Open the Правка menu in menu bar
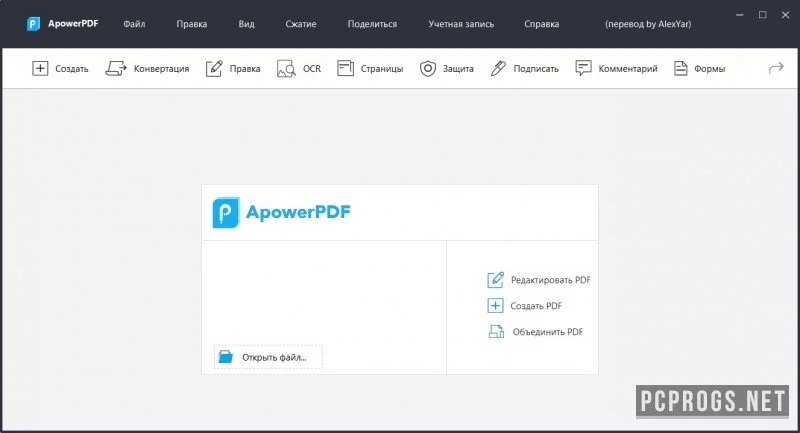800x433 pixels. point(192,24)
